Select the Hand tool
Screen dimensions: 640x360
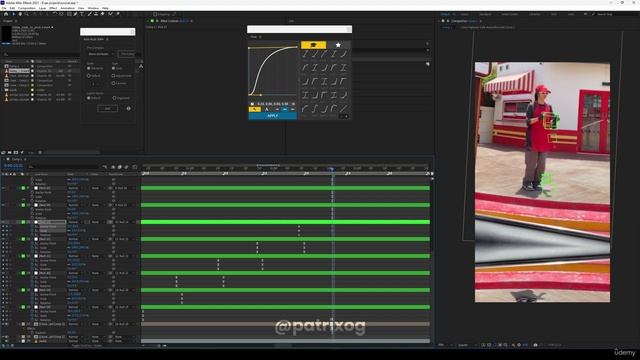coord(20,14)
